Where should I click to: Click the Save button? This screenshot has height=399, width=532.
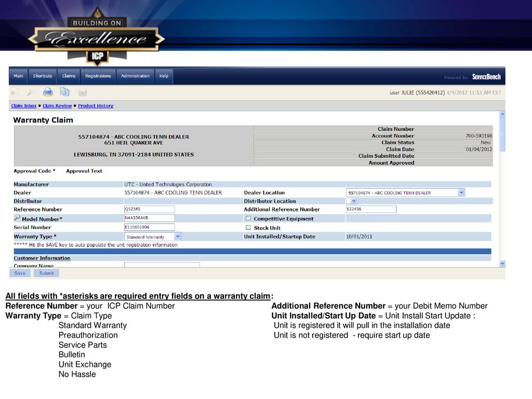tap(20, 273)
